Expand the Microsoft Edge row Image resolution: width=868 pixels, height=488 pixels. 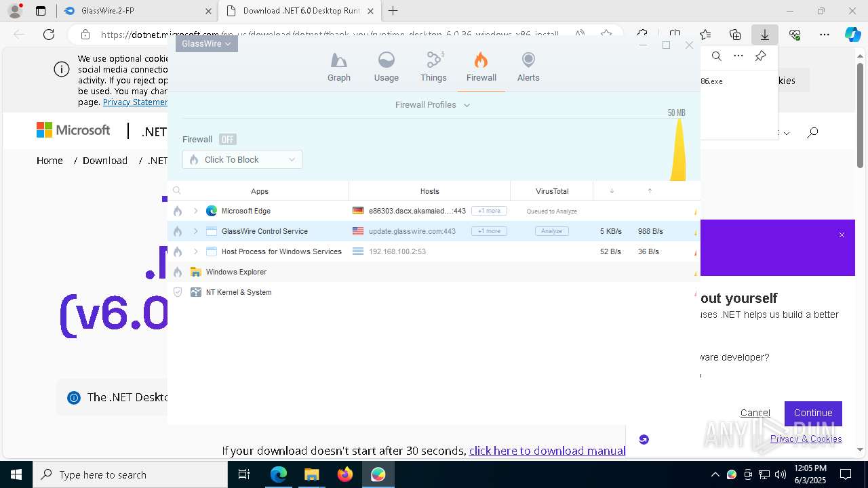[196, 211]
